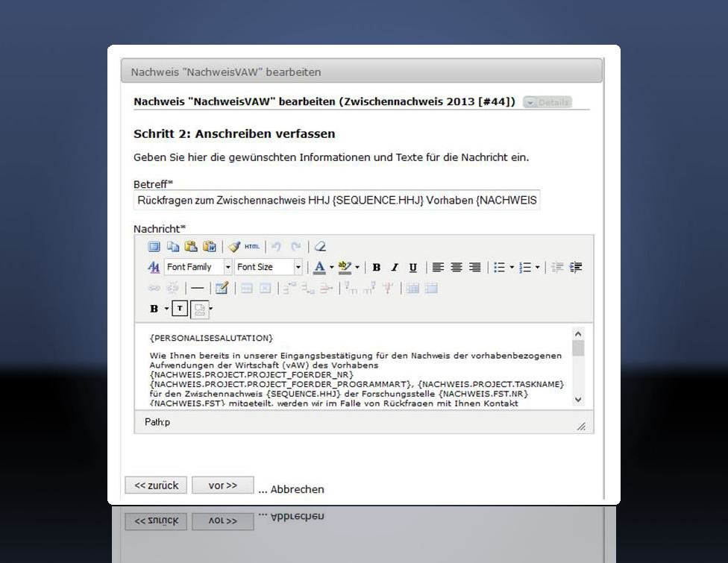The height and width of the screenshot is (563, 728).
Task: Insert a bulleted list
Action: pyautogui.click(x=499, y=268)
